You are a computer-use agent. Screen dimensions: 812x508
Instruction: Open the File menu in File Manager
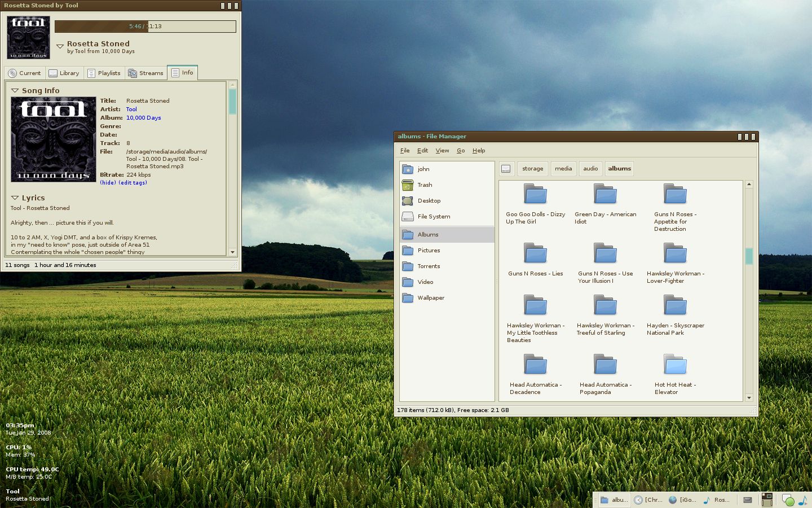tap(405, 150)
